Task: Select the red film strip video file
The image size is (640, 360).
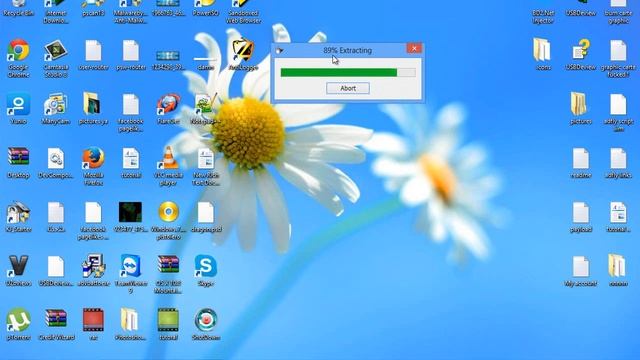Action: pos(93,324)
